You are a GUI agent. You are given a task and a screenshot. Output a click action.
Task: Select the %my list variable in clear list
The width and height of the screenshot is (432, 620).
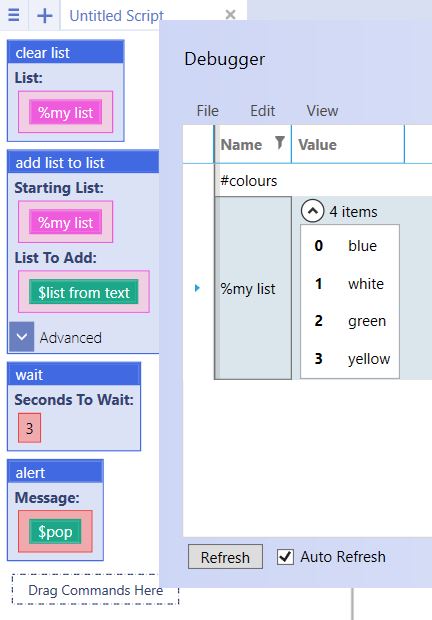pos(66,113)
